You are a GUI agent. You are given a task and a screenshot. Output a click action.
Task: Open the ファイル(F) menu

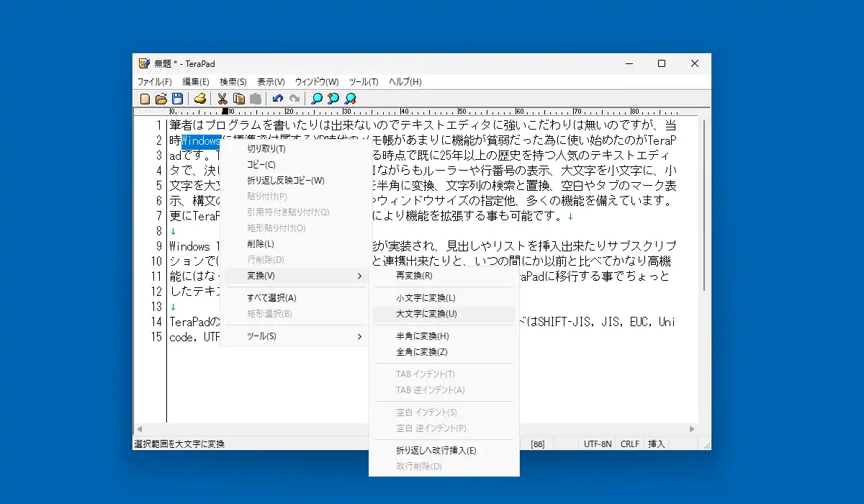tap(155, 81)
